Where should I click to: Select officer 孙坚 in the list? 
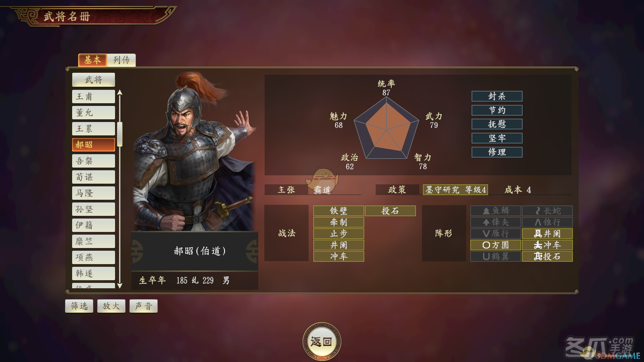pyautogui.click(x=94, y=209)
